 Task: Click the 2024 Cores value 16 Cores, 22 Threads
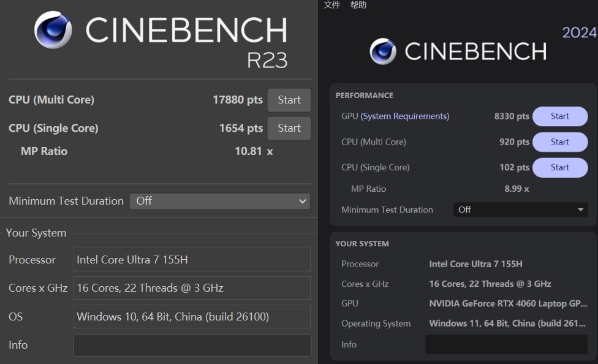click(490, 284)
